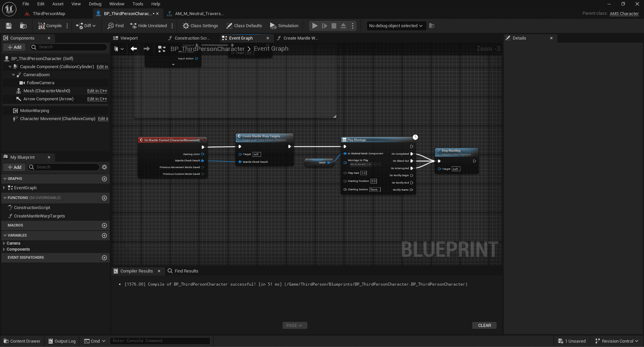The width and height of the screenshot is (644, 347).
Task: Select the FollowCamera component
Action: tap(40, 83)
